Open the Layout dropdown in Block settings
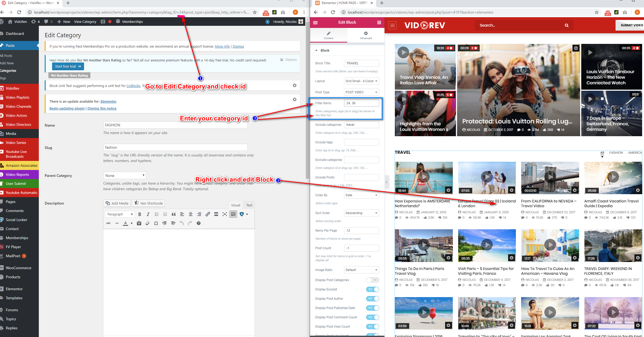The height and width of the screenshot is (337, 644). pos(361,81)
